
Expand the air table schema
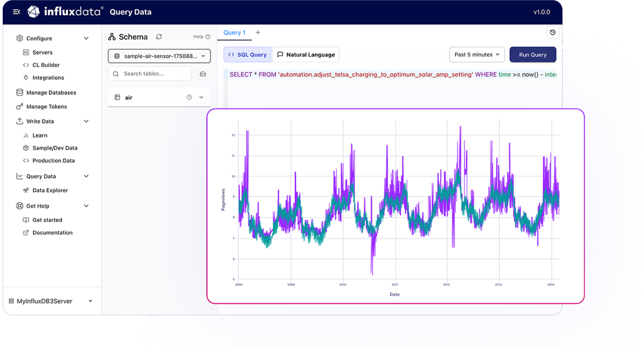[200, 98]
